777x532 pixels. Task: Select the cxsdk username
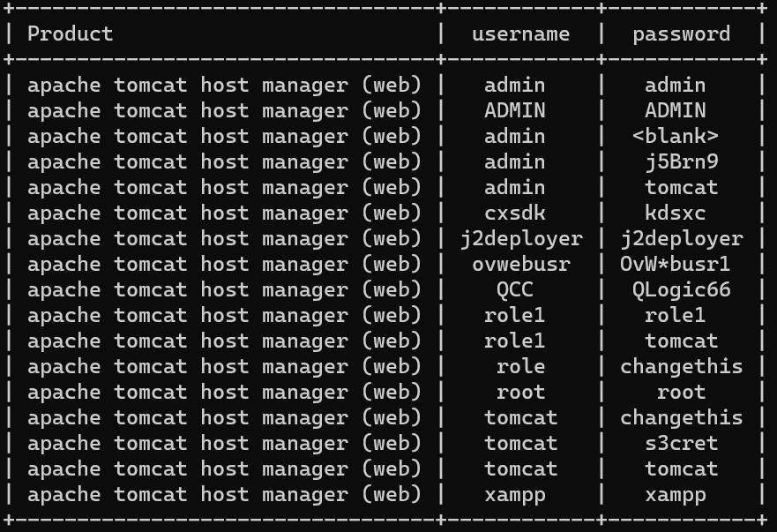click(x=515, y=214)
